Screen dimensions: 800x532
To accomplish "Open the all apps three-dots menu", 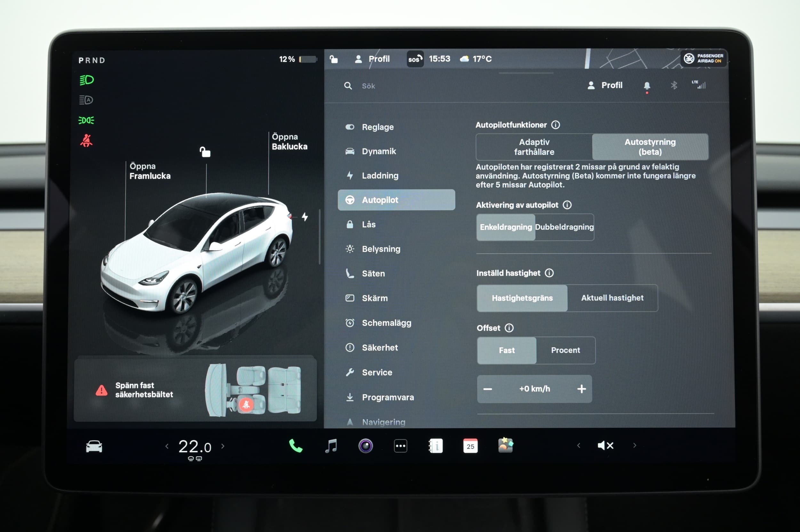I will coord(401,446).
